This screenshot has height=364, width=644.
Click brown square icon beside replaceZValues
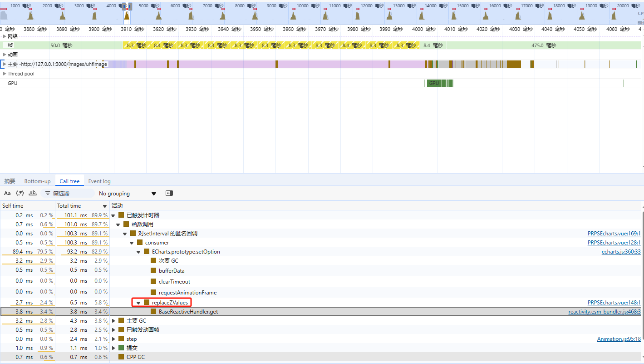147,303
